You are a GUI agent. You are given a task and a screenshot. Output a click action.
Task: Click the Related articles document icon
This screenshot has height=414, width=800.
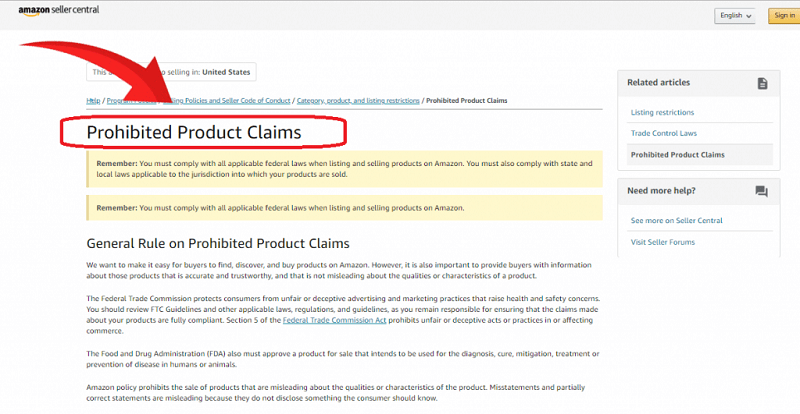pos(761,83)
